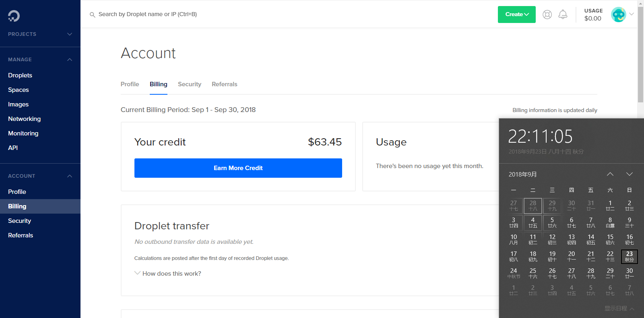Open Droplets in the sidebar
The height and width of the screenshot is (318, 644).
coord(20,75)
